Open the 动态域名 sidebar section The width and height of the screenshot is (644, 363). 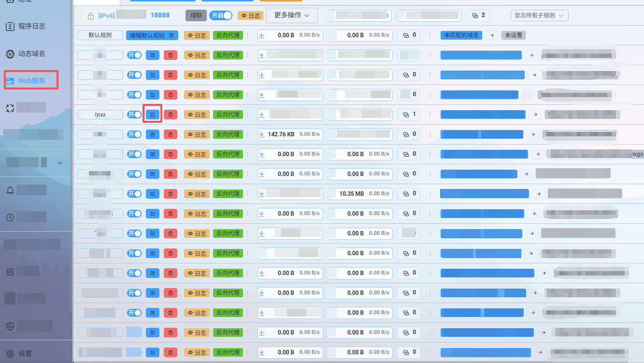pos(30,54)
